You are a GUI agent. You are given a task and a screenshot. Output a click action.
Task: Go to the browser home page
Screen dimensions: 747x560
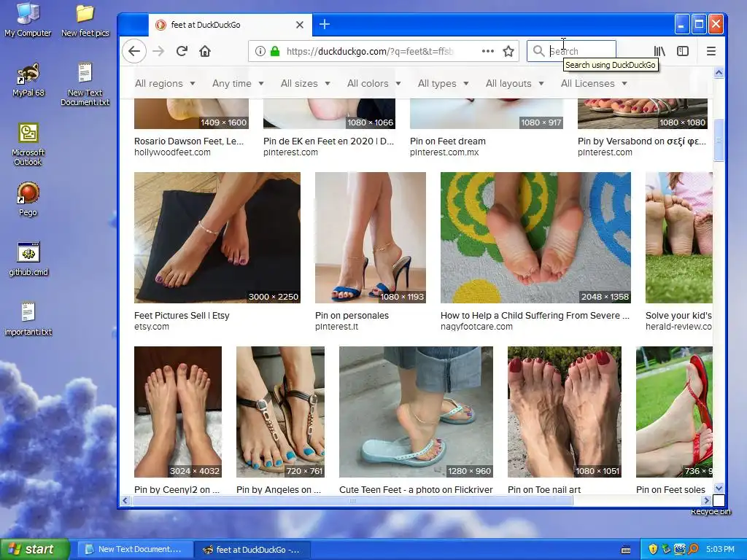205,51
